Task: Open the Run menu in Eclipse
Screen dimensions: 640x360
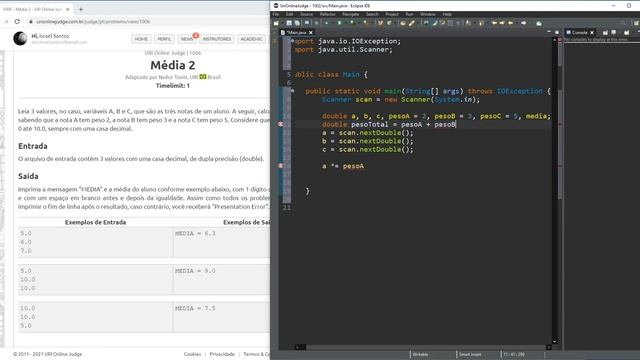Action: pyautogui.click(x=409, y=14)
